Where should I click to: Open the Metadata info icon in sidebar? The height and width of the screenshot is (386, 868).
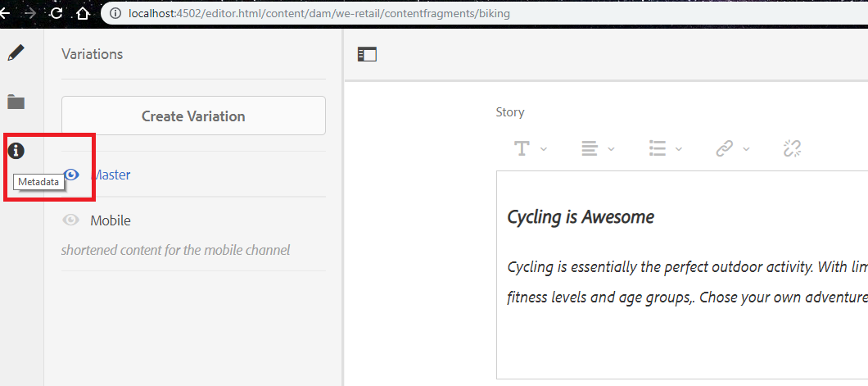click(x=16, y=151)
